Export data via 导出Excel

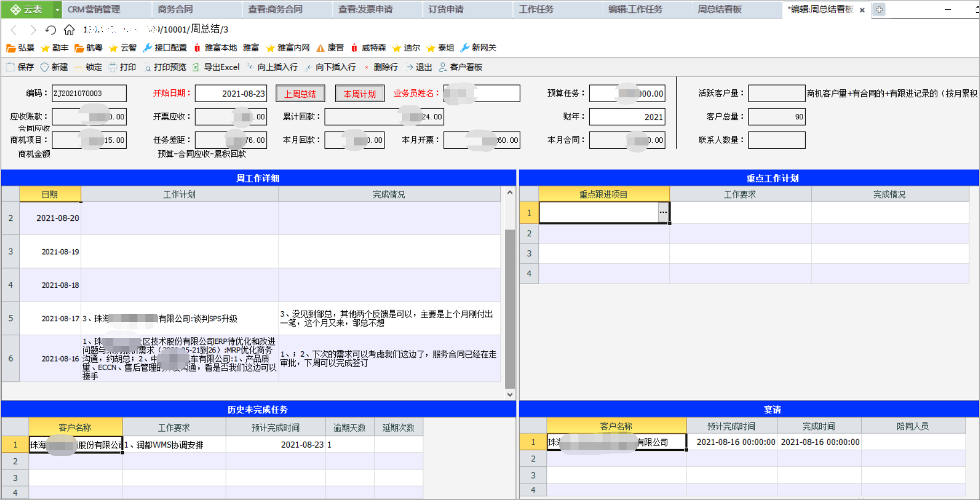tap(216, 67)
